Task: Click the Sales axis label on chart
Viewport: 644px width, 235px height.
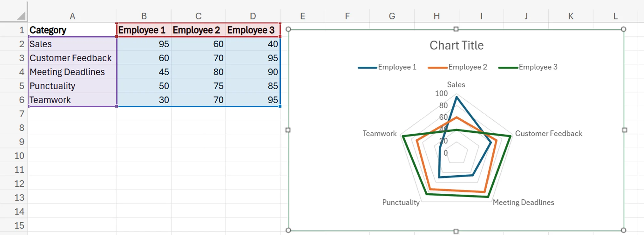Action: 456,84
